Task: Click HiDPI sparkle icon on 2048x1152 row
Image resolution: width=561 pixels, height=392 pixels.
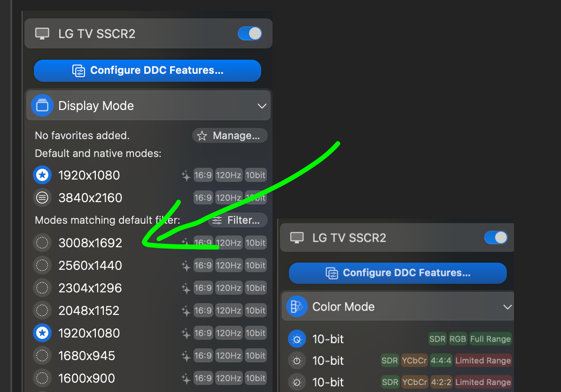Action: point(186,311)
